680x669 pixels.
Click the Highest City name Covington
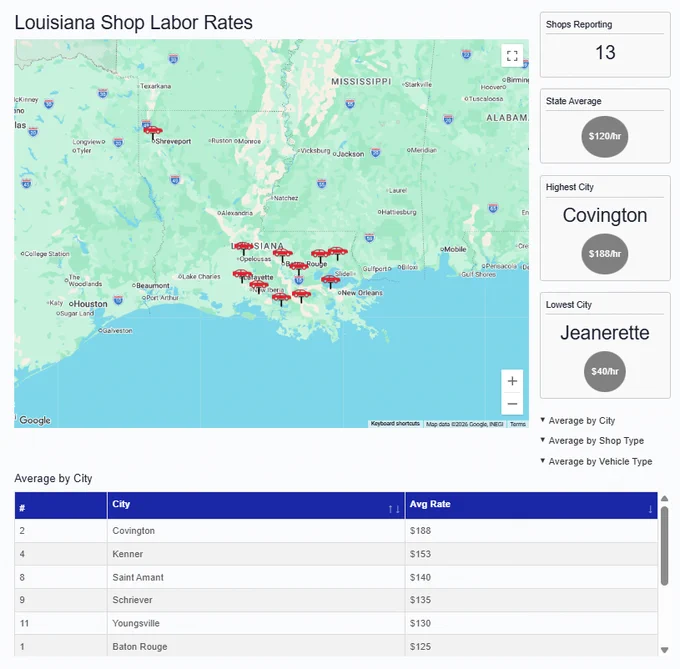pyautogui.click(x=605, y=215)
